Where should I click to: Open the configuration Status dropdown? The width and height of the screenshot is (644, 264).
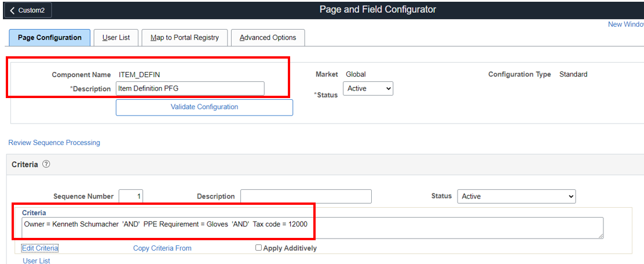(368, 88)
